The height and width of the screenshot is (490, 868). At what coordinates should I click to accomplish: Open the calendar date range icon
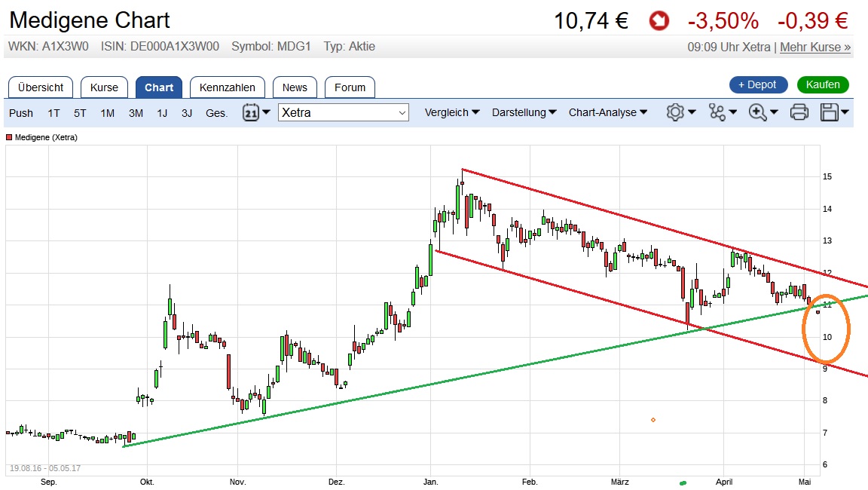tap(251, 112)
